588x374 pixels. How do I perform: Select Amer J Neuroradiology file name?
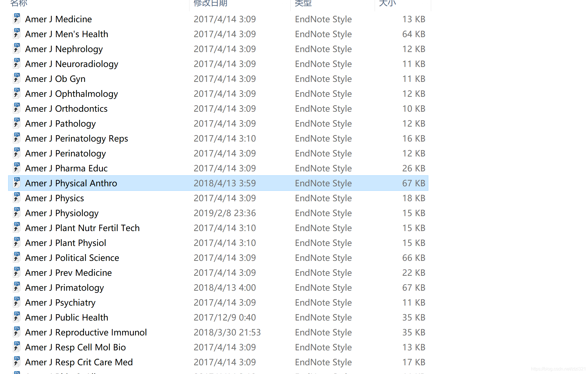(71, 64)
